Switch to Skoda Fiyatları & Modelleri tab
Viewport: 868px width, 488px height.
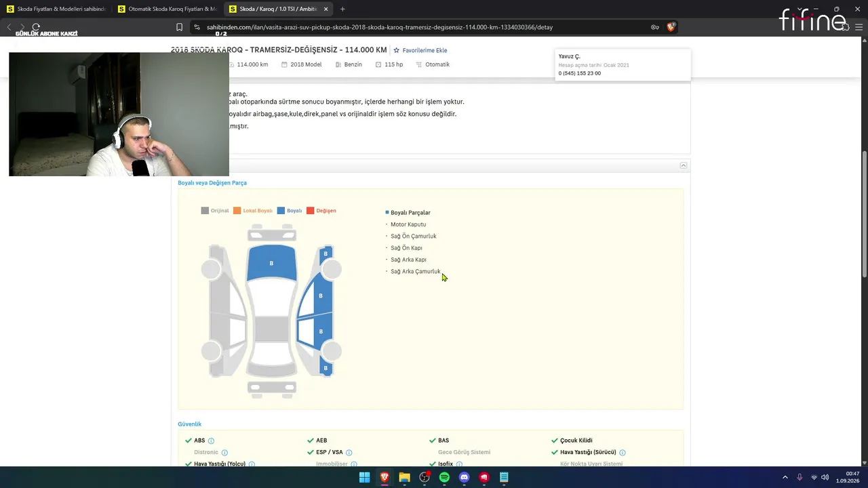coord(56,9)
